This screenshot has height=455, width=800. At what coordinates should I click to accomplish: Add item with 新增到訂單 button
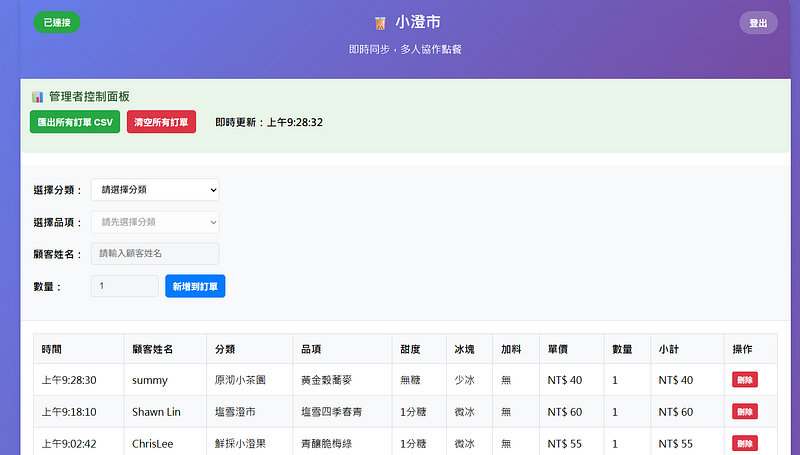click(195, 286)
